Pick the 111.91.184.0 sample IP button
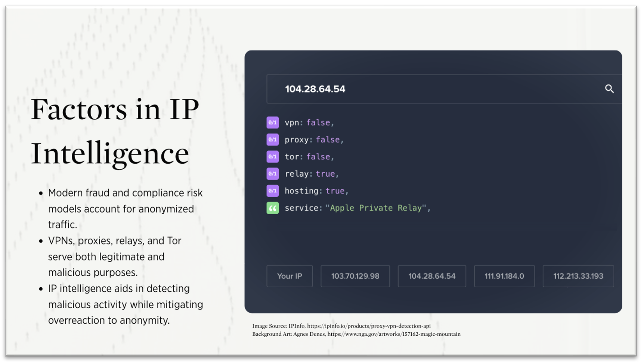The height and width of the screenshot is (363, 644). pyautogui.click(x=504, y=276)
